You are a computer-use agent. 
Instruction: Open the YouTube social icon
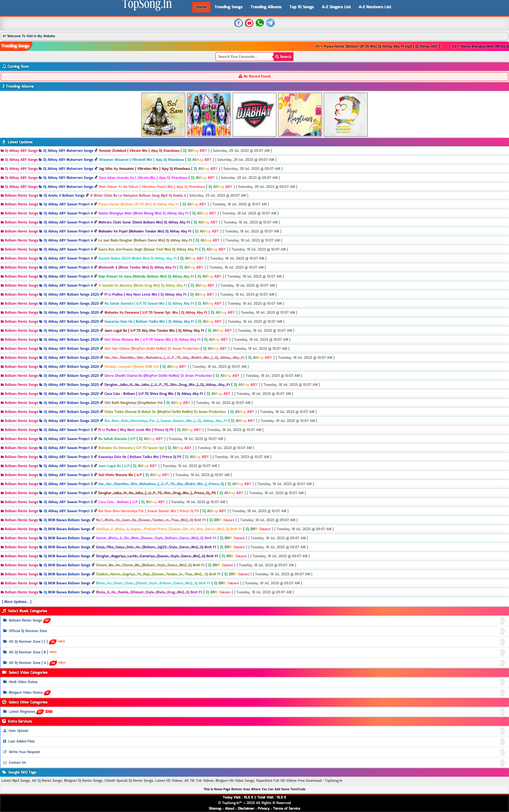pos(249,23)
